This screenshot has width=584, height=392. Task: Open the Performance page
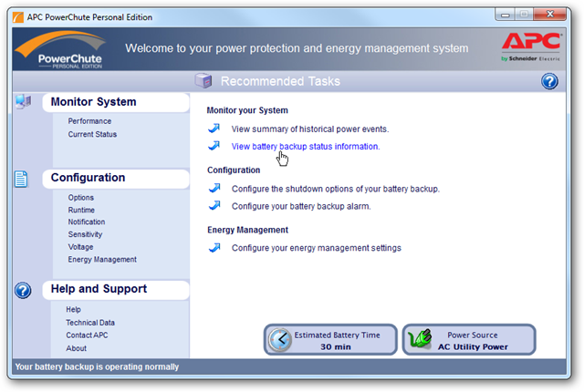[89, 121]
